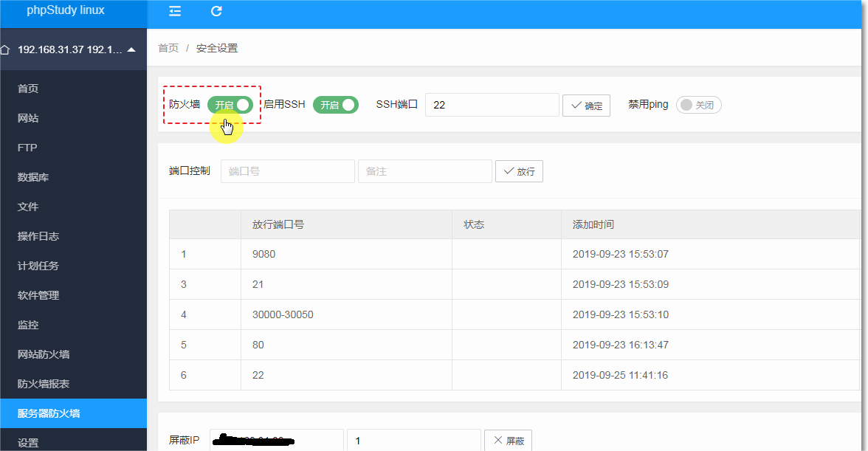The width and height of the screenshot is (868, 451).
Task: Toggle off the 防火墙 firewall switch
Action: 231,104
